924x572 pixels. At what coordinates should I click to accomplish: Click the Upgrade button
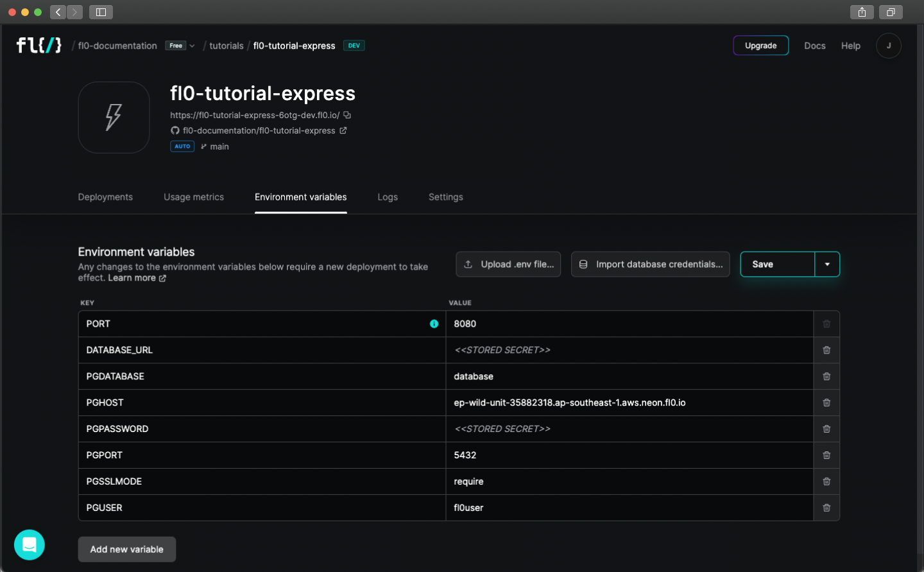[761, 46]
